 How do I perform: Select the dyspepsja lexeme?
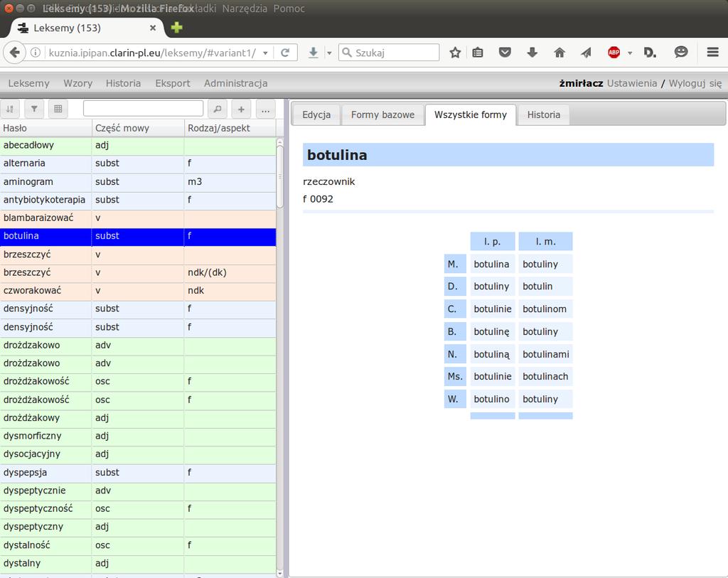138,473
